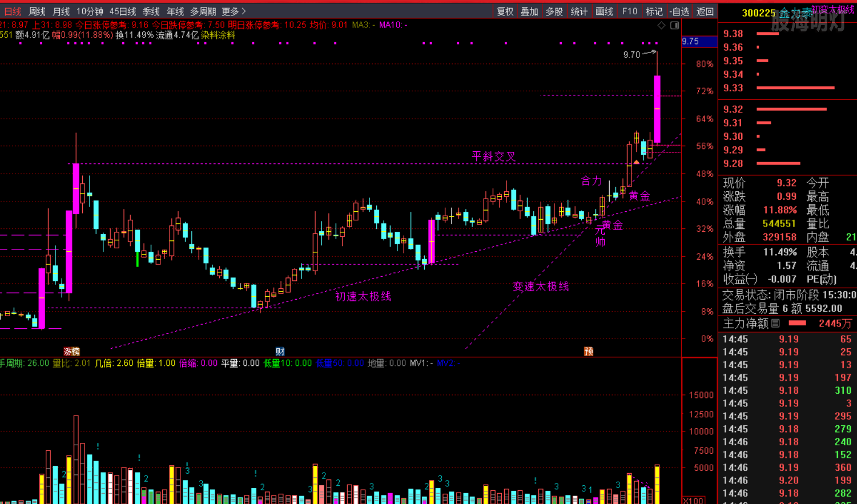Image resolution: width=857 pixels, height=504 pixels.
Task: Select the 45日线 period tab
Action: [x=123, y=11]
